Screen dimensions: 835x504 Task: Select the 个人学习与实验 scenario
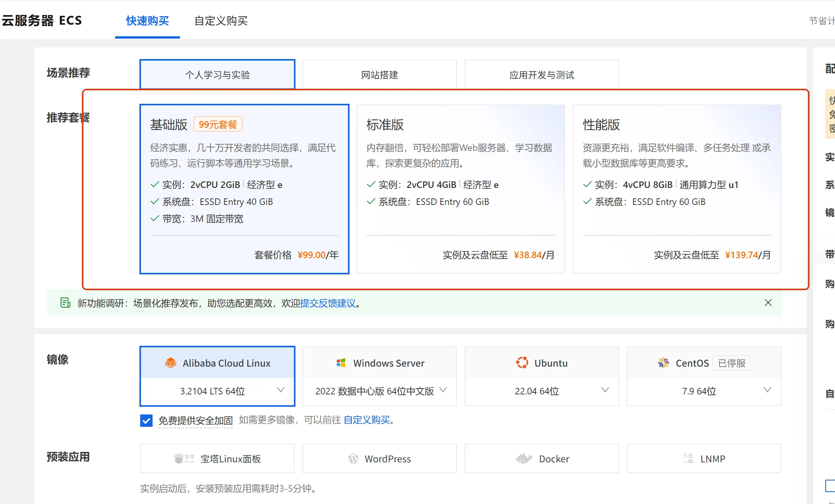pyautogui.click(x=217, y=74)
